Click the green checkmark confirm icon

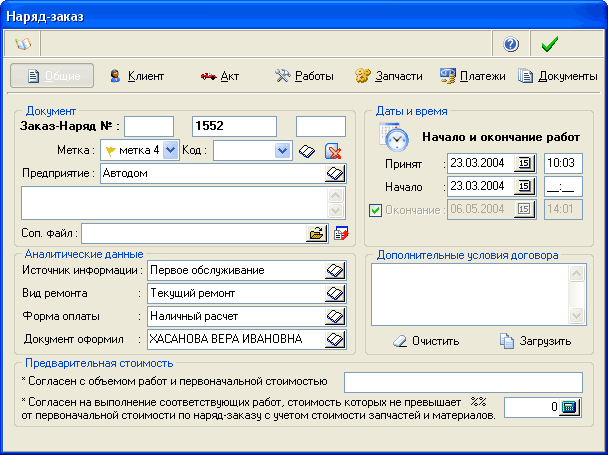click(548, 44)
